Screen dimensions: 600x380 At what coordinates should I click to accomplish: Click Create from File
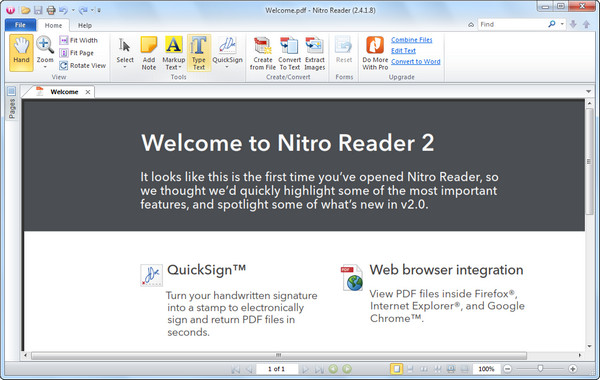click(262, 53)
